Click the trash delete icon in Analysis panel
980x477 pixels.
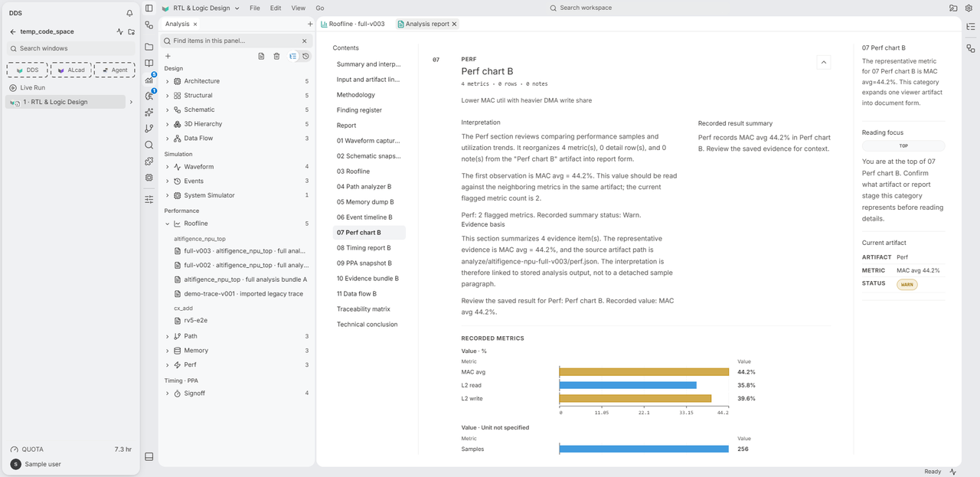pyautogui.click(x=276, y=56)
